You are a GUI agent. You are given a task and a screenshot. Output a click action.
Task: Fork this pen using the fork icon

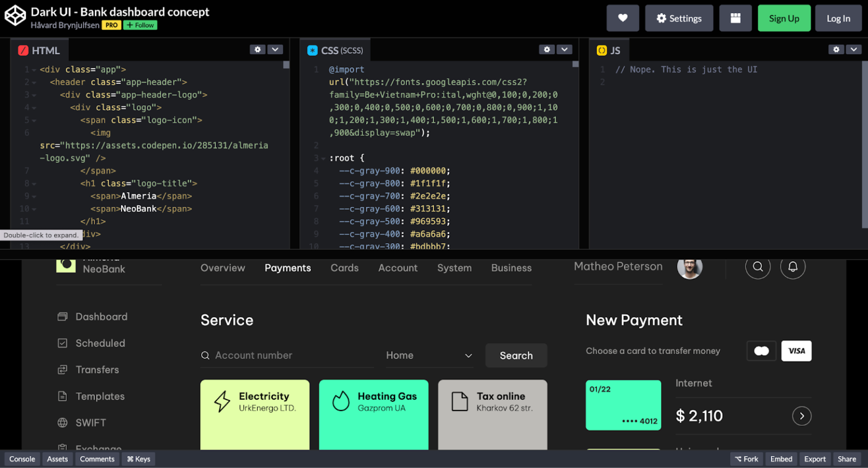coord(747,459)
